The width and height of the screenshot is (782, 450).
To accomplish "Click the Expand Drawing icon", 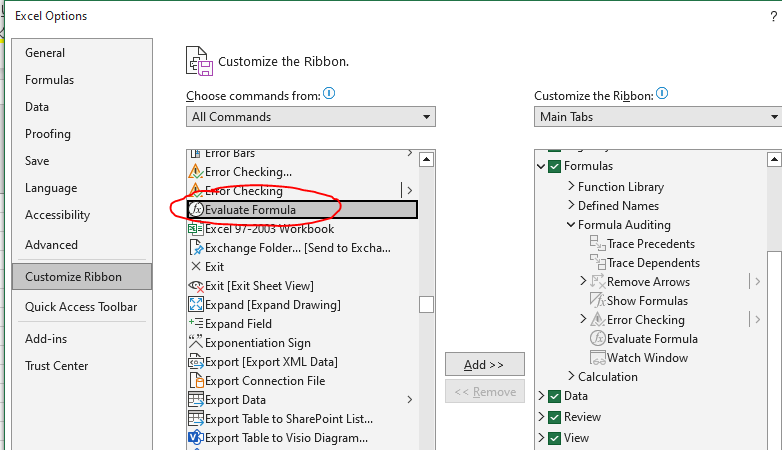I will 196,304.
